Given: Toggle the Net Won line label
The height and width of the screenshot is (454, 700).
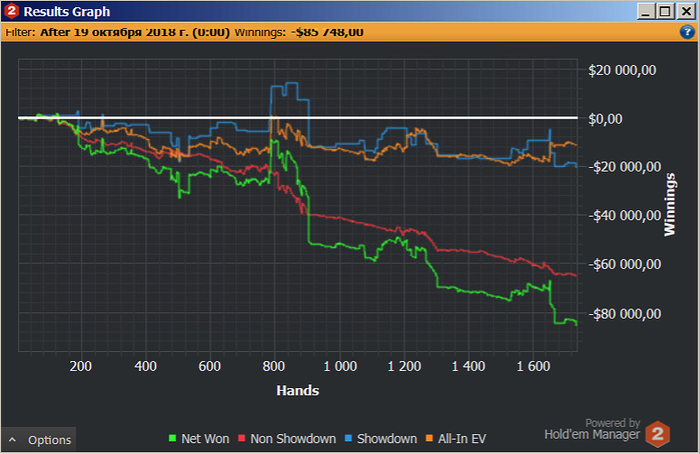Looking at the screenshot, I should (205, 439).
